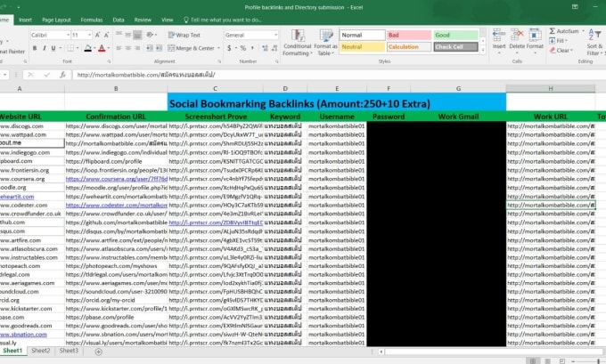Click the Top Align icon

pos(119,35)
